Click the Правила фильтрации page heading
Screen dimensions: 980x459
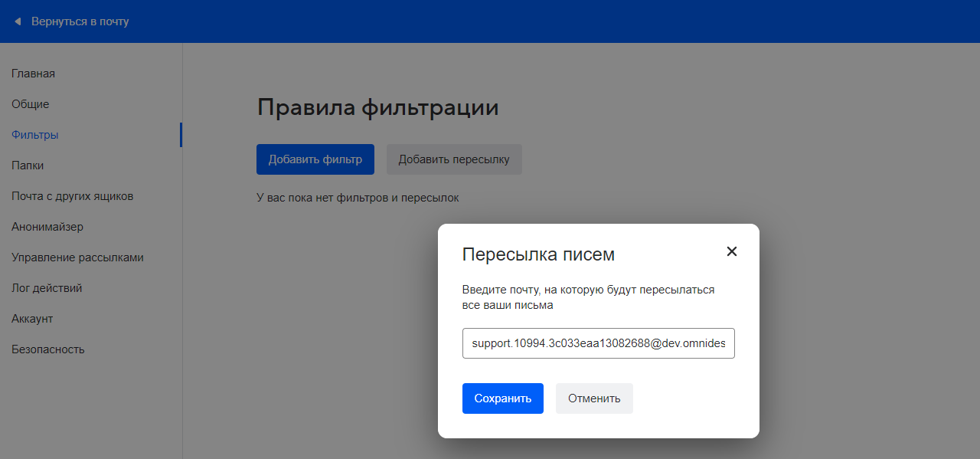click(x=378, y=107)
